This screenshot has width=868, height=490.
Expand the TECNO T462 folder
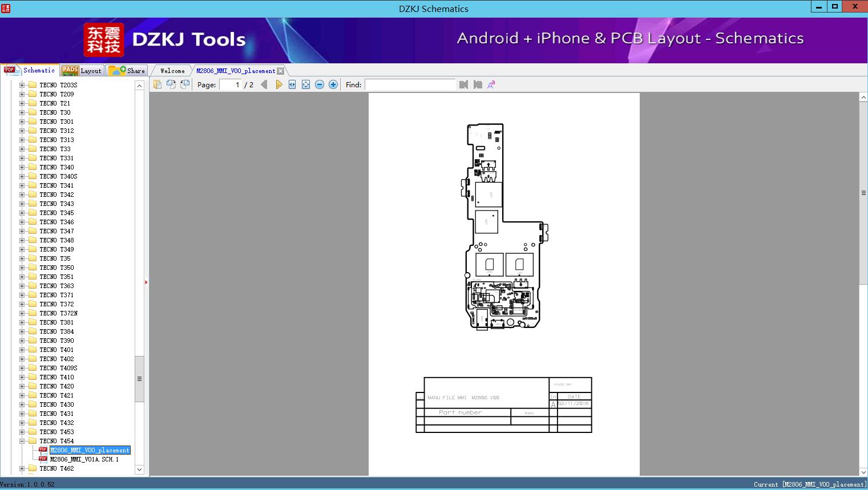[22, 468]
